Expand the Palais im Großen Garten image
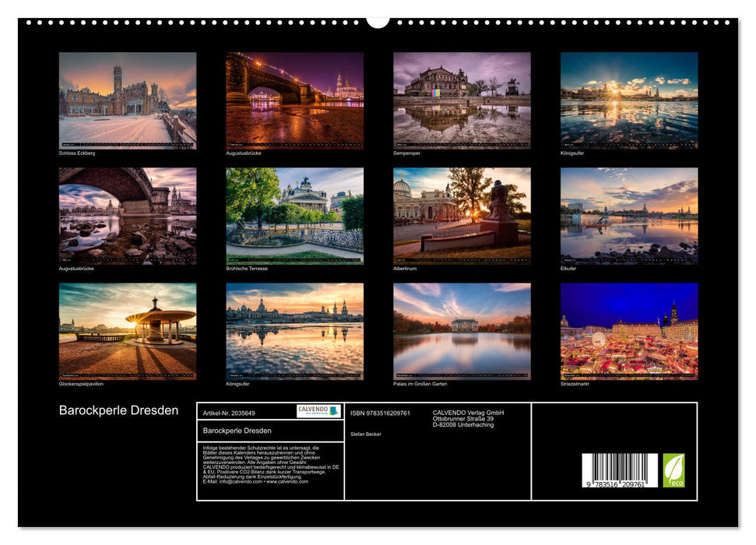This screenshot has width=756, height=545. pos(462,331)
